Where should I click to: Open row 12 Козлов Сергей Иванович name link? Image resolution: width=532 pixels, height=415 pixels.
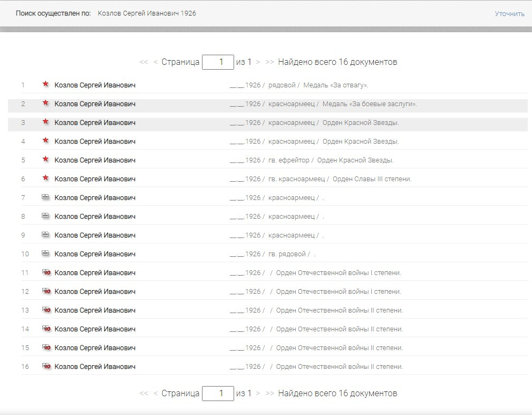pos(95,292)
